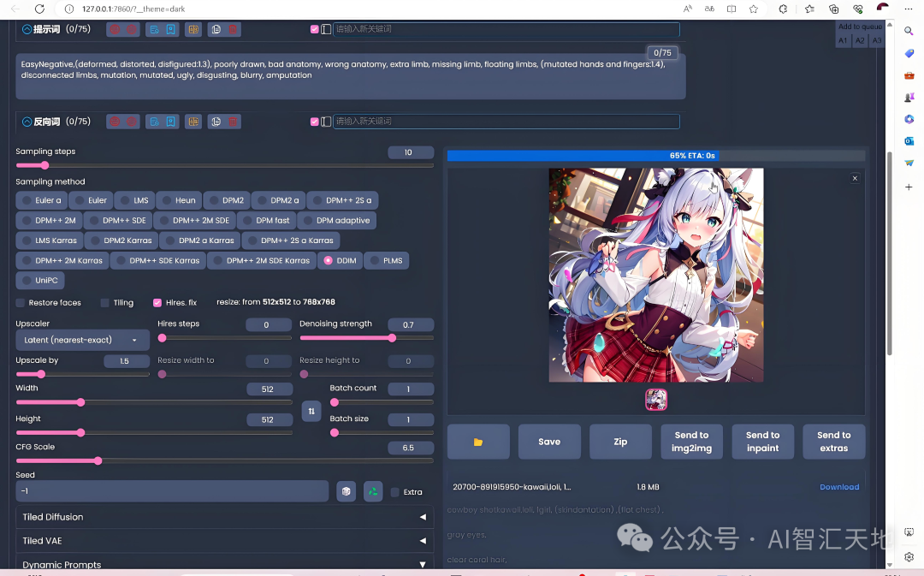Open the Upscaler Latent (nearest-exact) dropdown

coord(82,340)
